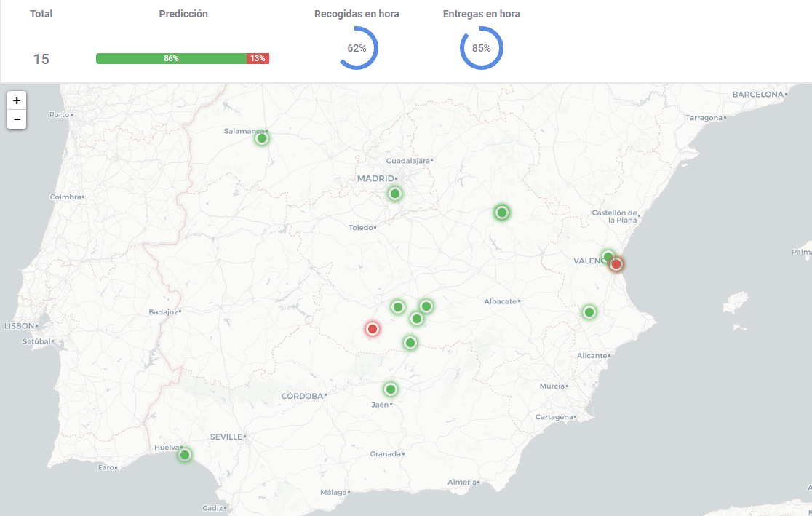
Task: Select the Recogidas en hora 62% donut chart
Action: click(x=357, y=48)
